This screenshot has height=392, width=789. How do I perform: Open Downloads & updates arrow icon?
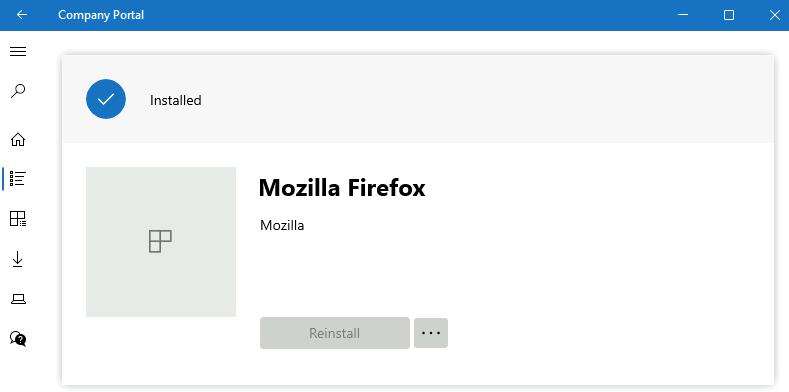click(18, 259)
